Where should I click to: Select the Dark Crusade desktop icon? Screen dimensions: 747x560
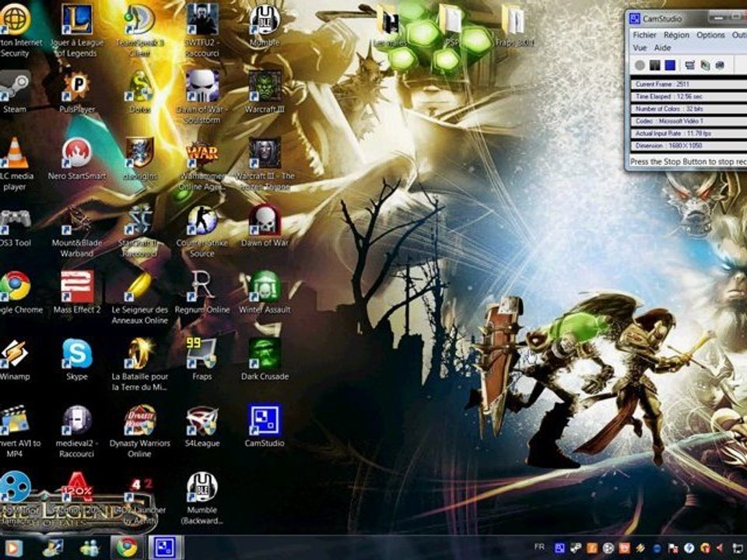265,359
